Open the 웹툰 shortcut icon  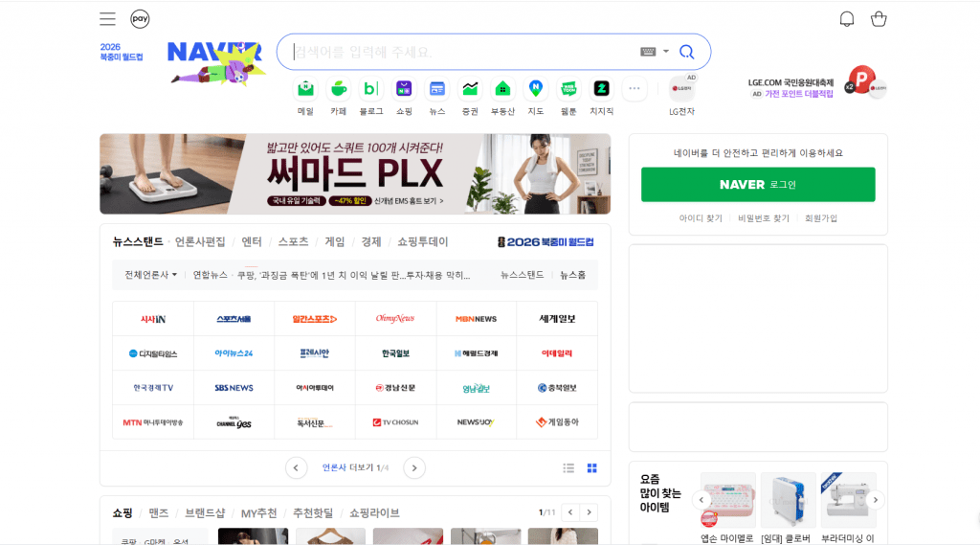pyautogui.click(x=568, y=89)
